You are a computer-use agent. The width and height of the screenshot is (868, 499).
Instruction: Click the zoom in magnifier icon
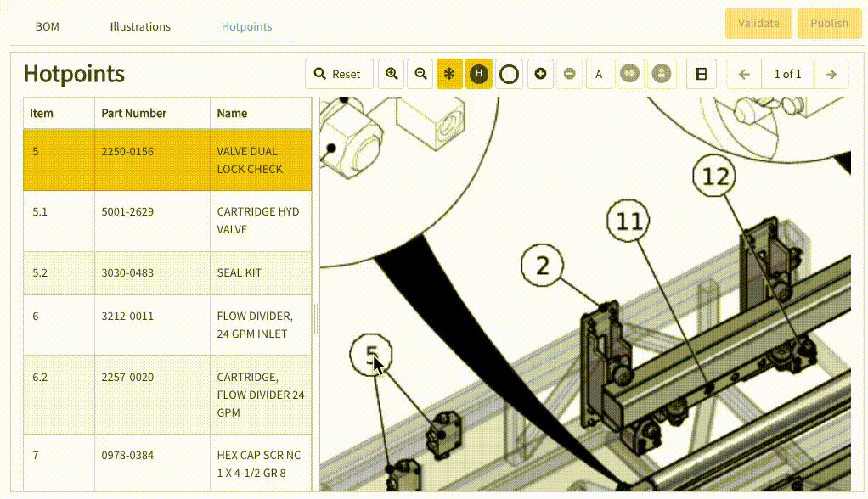click(x=392, y=74)
